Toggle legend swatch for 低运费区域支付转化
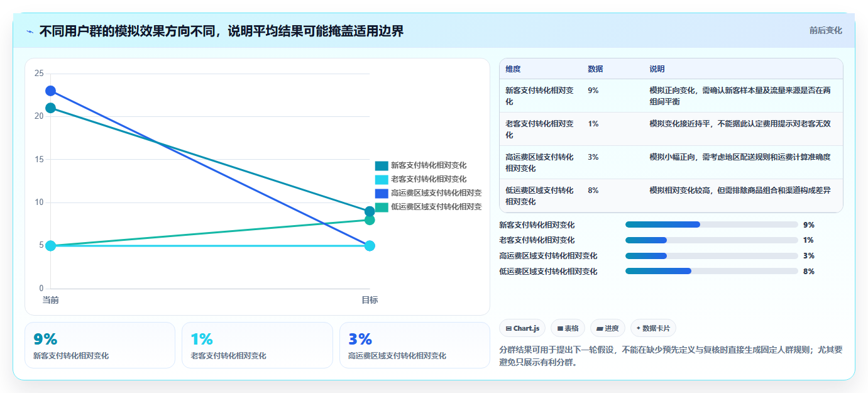This screenshot has width=868, height=393. click(x=382, y=207)
